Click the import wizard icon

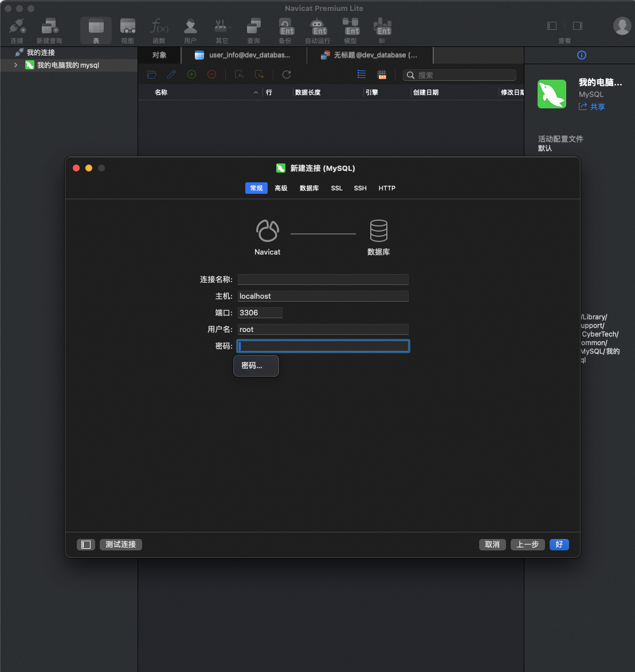point(239,75)
